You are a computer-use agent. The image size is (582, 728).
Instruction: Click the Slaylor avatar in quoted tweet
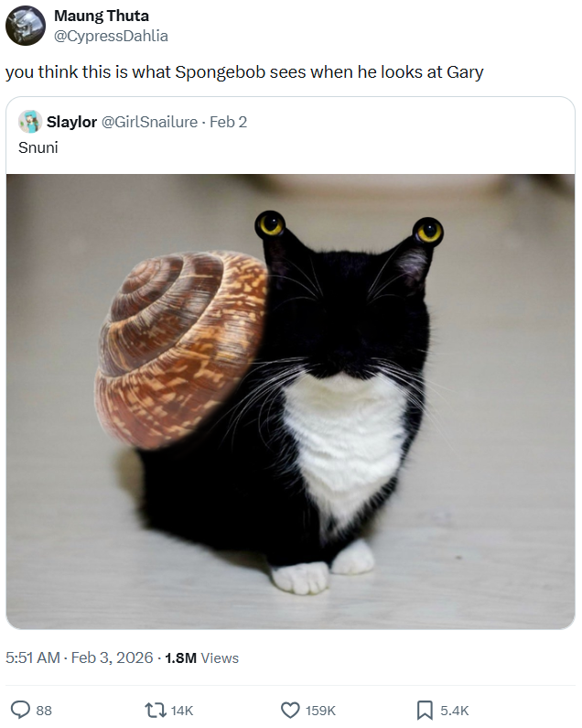pos(30,122)
